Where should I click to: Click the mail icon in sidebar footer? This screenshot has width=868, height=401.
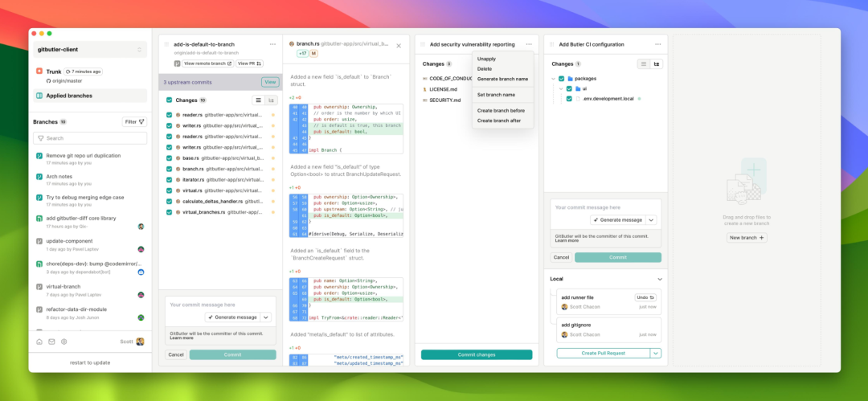click(51, 342)
